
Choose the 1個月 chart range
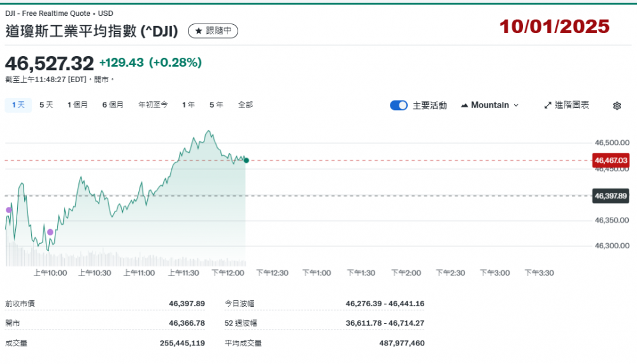78,104
